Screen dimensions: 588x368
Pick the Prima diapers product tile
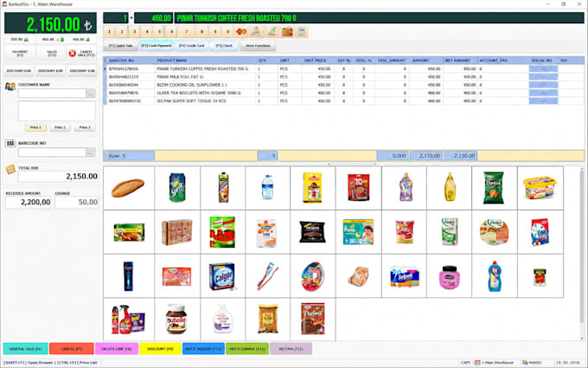pyautogui.click(x=359, y=232)
